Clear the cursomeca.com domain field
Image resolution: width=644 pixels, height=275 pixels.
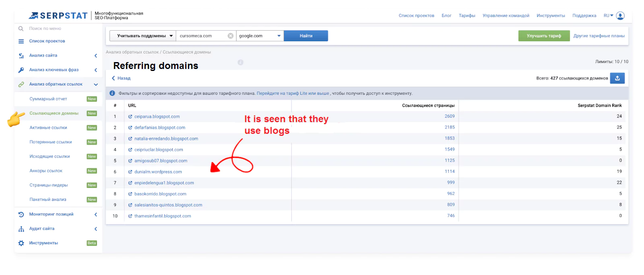(231, 36)
